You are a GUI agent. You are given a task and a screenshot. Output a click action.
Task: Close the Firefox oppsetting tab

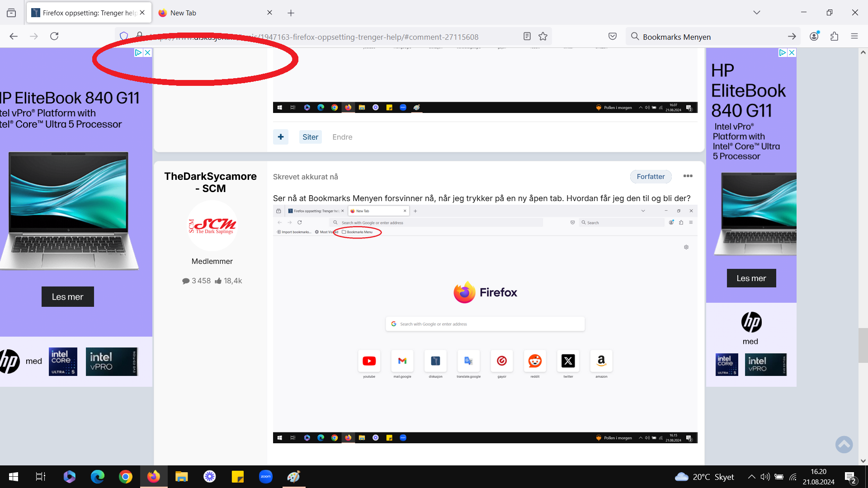[142, 13]
